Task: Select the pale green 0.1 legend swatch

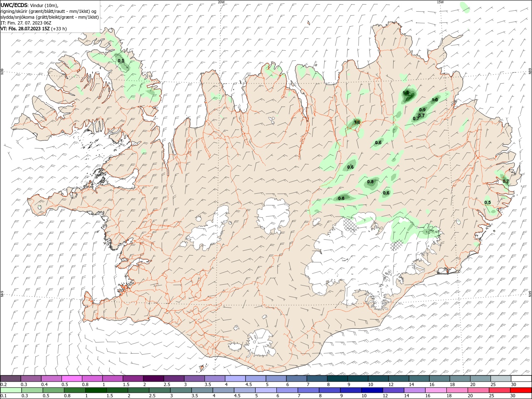Action: click(x=10, y=390)
